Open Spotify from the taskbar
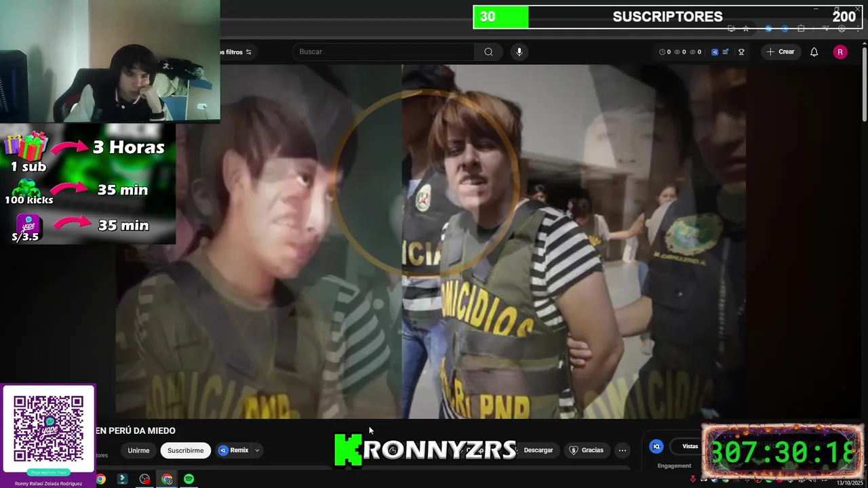This screenshot has width=868, height=488. (189, 479)
